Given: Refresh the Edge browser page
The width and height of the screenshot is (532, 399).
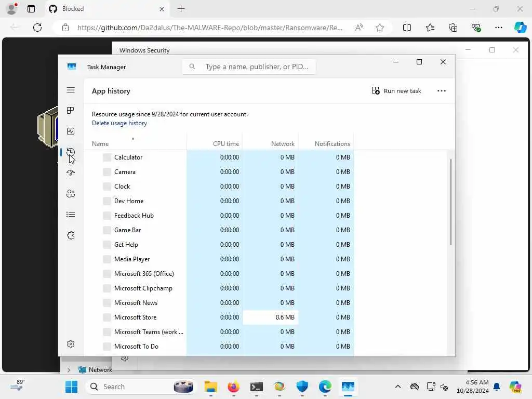Looking at the screenshot, I should point(37,28).
